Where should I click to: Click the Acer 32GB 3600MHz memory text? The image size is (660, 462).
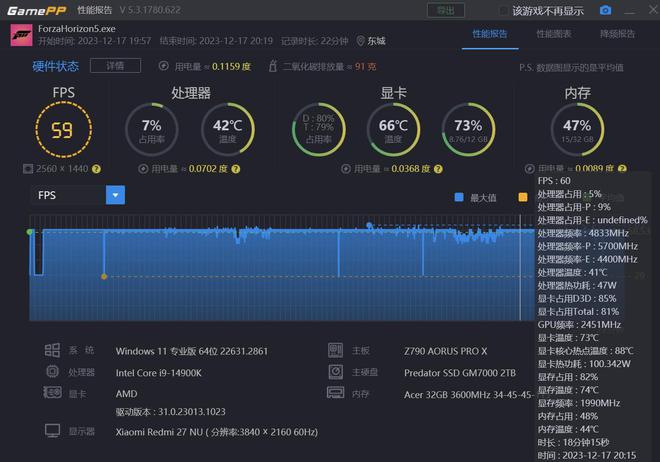point(469,395)
